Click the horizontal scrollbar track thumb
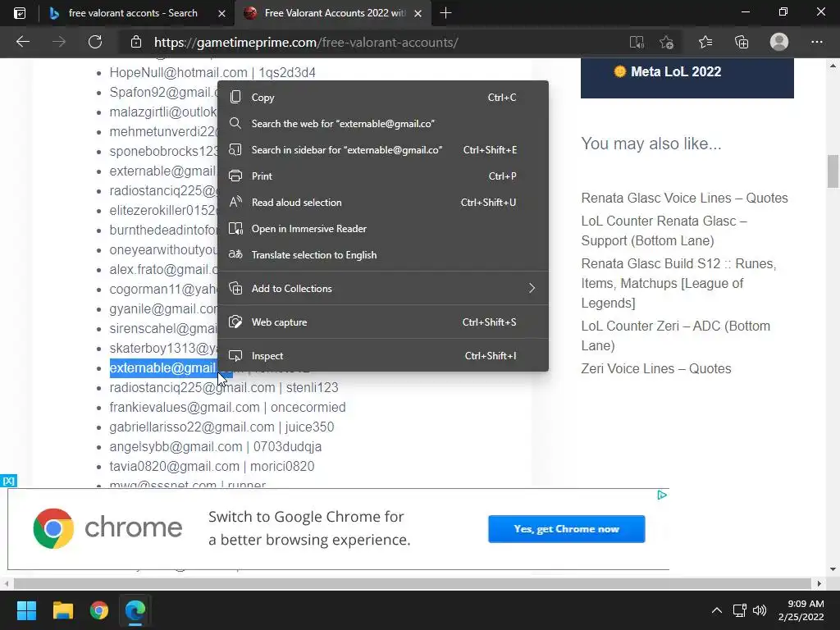This screenshot has height=630, width=840. (x=413, y=583)
